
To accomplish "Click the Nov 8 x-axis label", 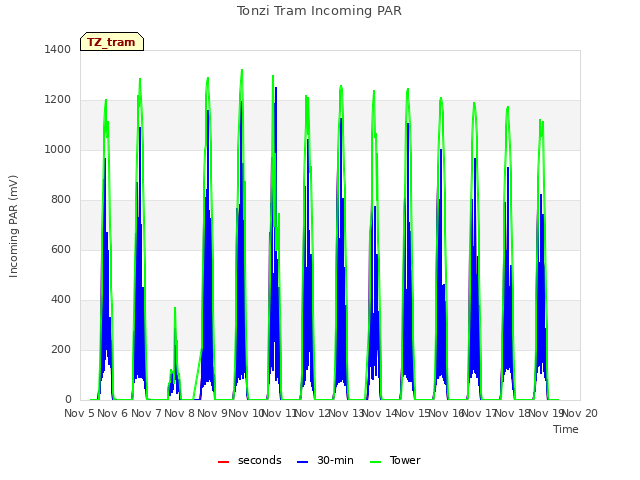I will [x=180, y=413].
